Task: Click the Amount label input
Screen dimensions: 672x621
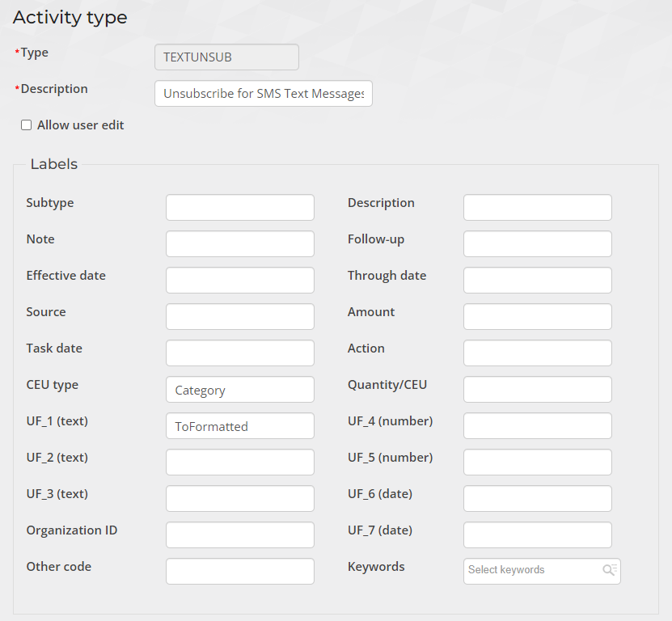Action: [537, 317]
